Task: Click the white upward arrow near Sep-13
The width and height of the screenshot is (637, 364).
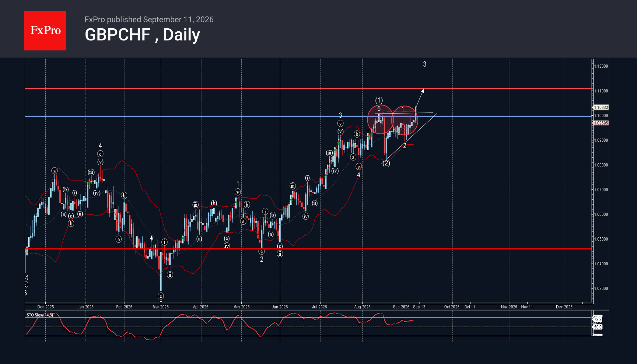Action: 420,98
